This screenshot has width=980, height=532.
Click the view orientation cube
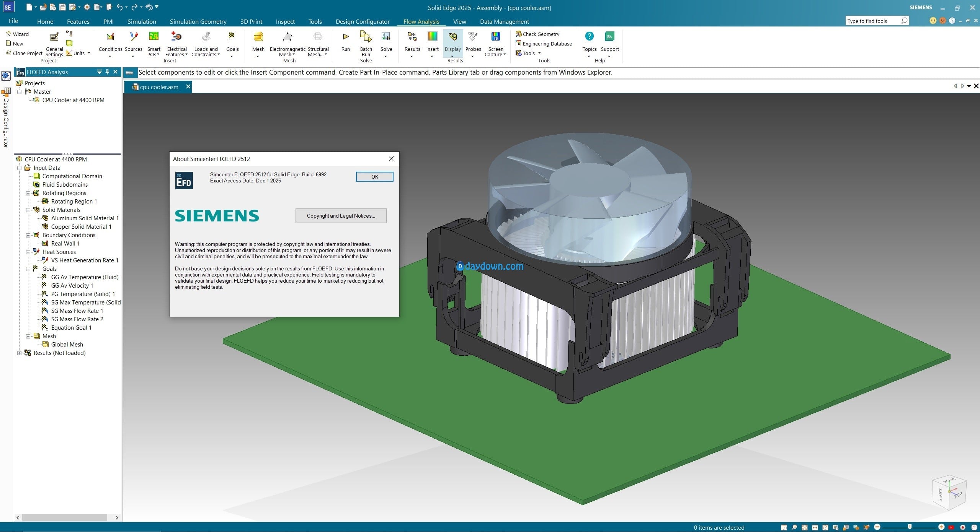tap(949, 492)
